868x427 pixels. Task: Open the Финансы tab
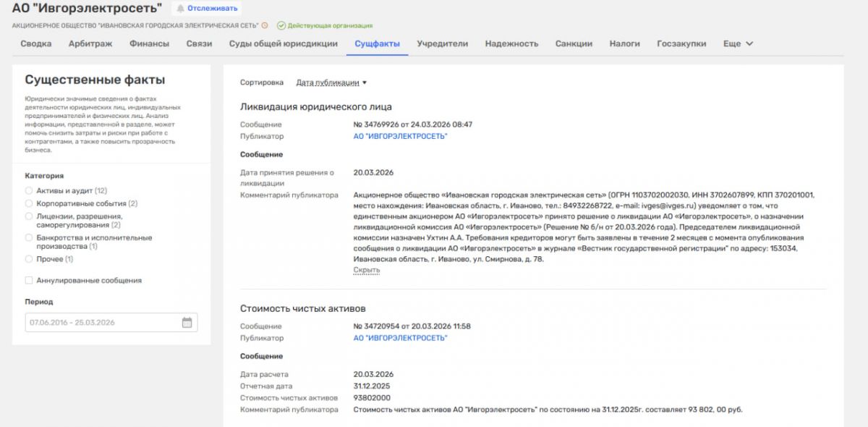click(x=149, y=43)
